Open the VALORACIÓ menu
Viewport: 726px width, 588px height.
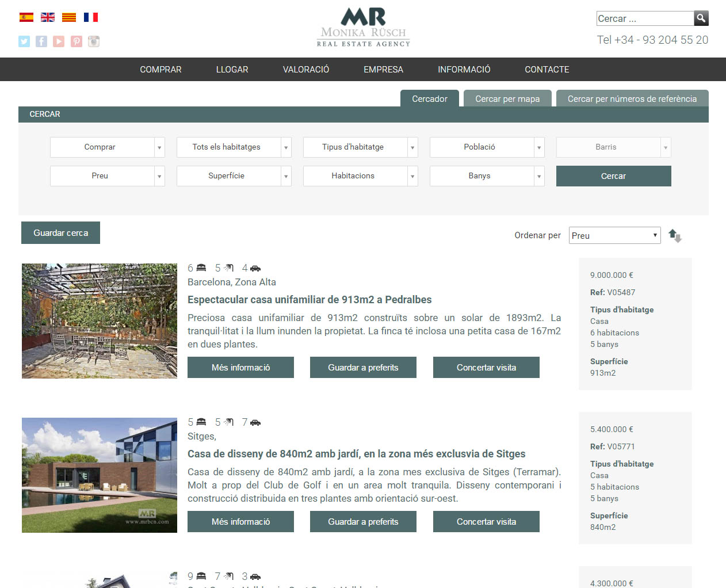pyautogui.click(x=306, y=70)
